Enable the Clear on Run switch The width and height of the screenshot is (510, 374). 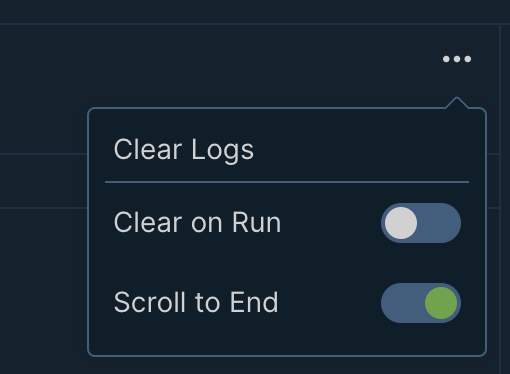421,223
